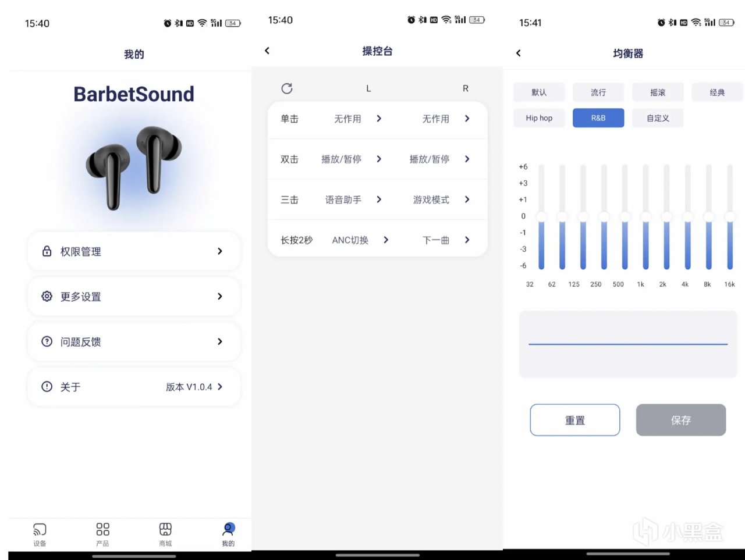Click the equalizer curve preview panel
Image resolution: width=745 pixels, height=560 pixels.
628,344
